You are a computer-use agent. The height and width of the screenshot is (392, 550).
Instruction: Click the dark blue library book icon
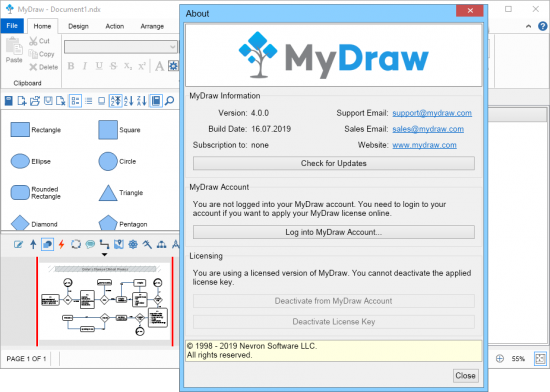[9, 101]
